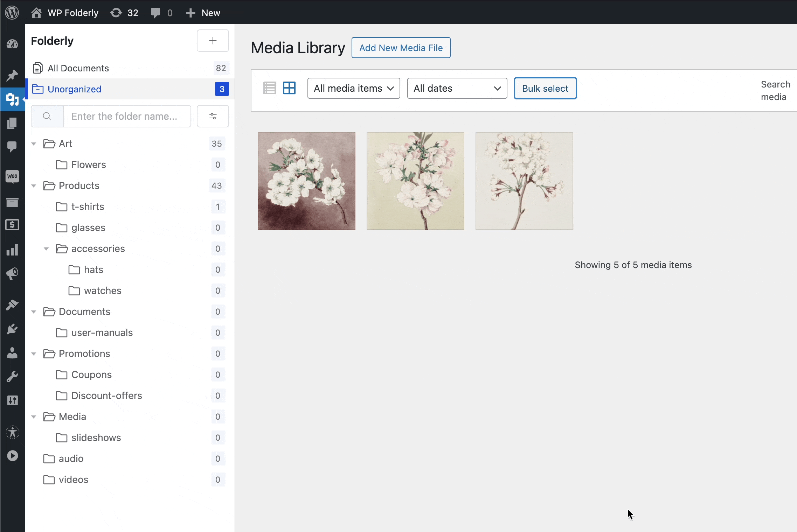
Task: Open the Payments dollar icon
Action: [x=12, y=225]
